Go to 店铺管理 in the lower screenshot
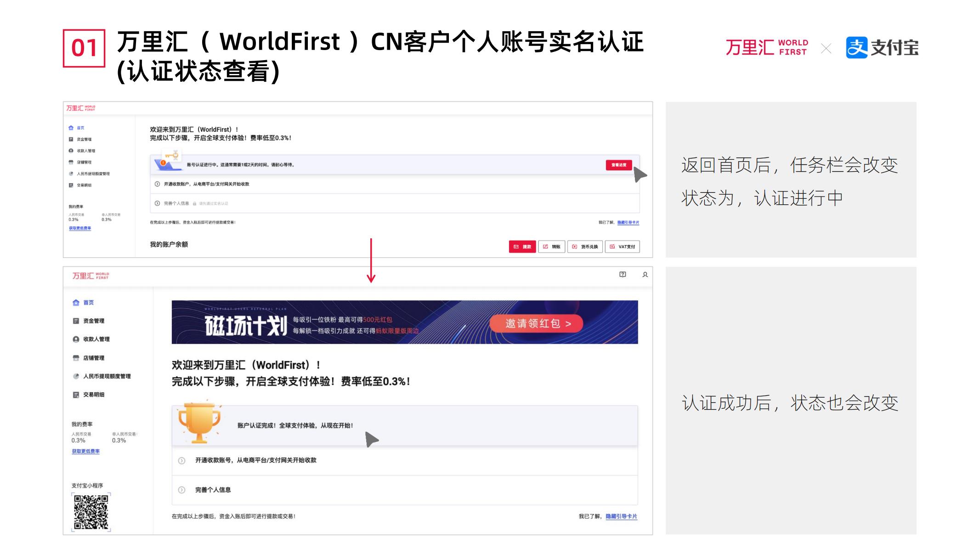This screenshot has height=551, width=980. (x=94, y=358)
